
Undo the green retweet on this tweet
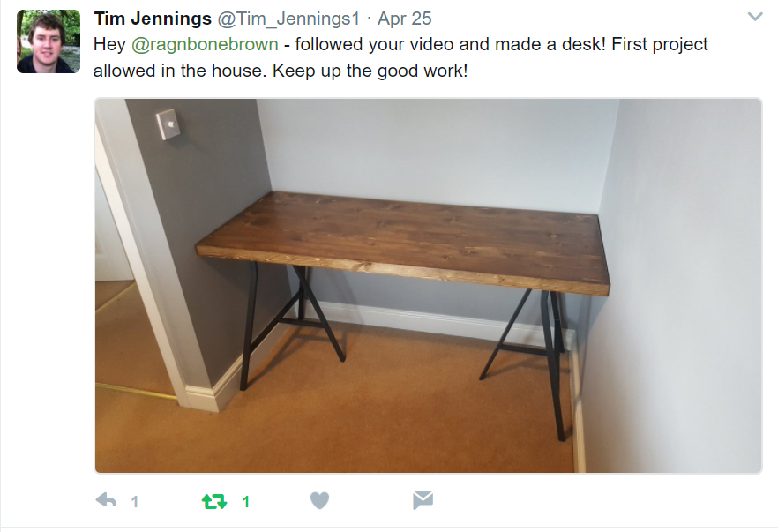[214, 501]
